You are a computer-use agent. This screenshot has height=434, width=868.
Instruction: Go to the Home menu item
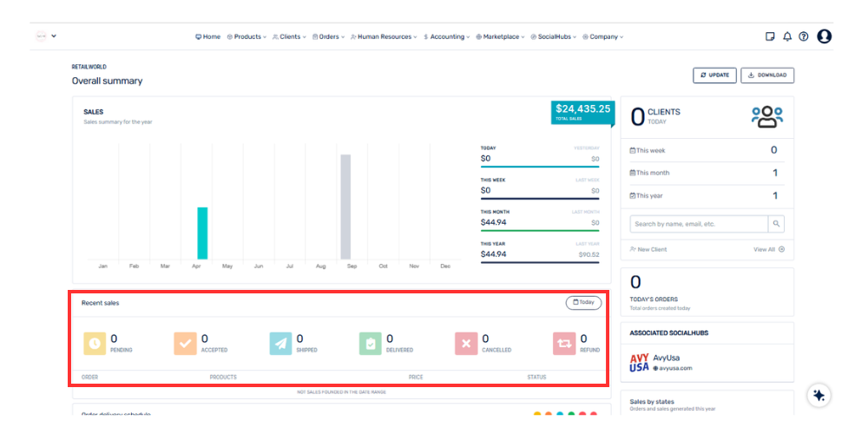[x=207, y=37]
